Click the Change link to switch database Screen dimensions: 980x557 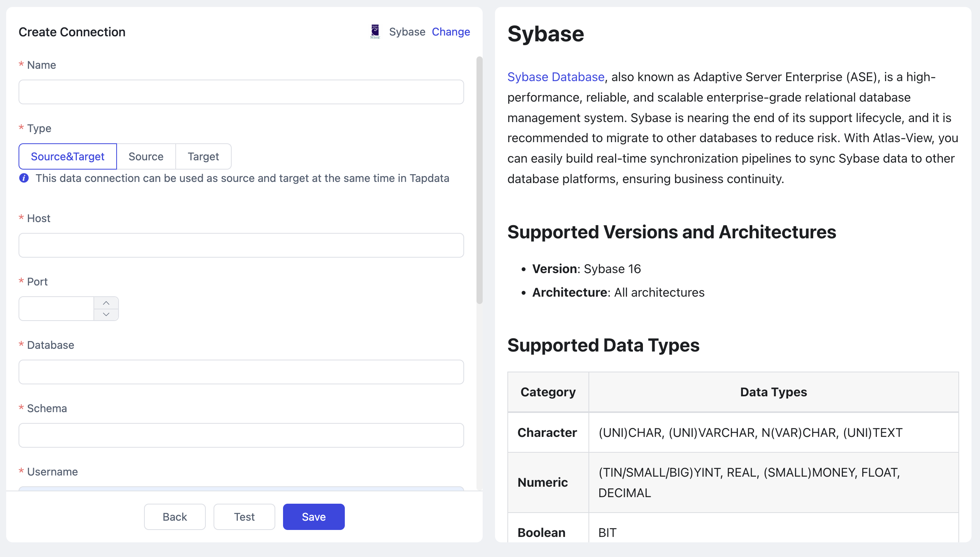click(451, 32)
